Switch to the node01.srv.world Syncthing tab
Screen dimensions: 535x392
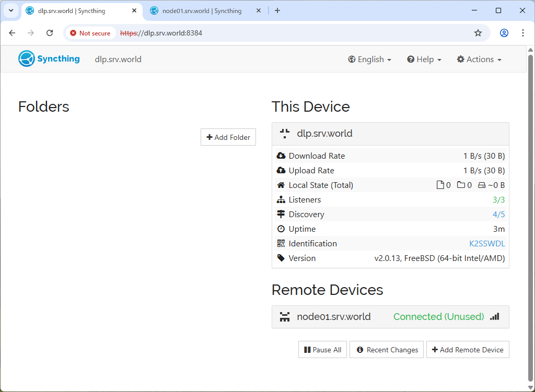point(201,11)
